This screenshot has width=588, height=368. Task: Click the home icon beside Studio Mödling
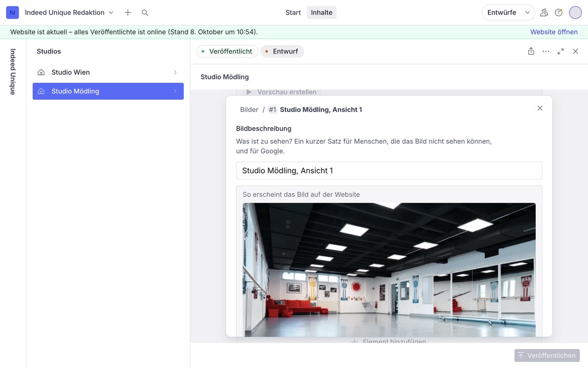41,91
